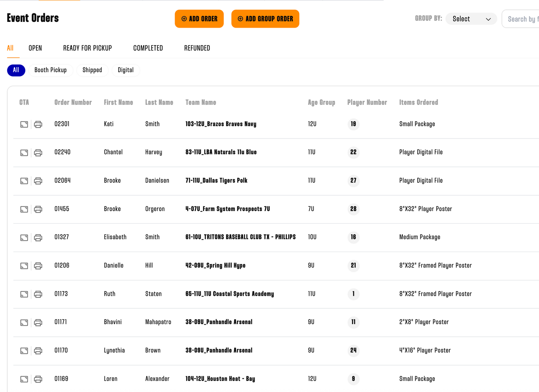This screenshot has height=392, width=539.
Task: Expand order 01327 details icon
Action: pos(24,238)
